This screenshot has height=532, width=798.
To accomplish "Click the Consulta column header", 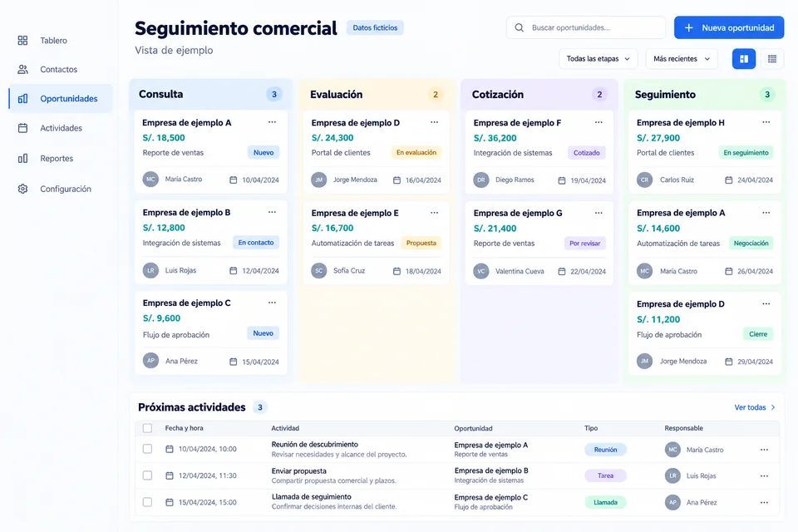I will pyautogui.click(x=160, y=94).
